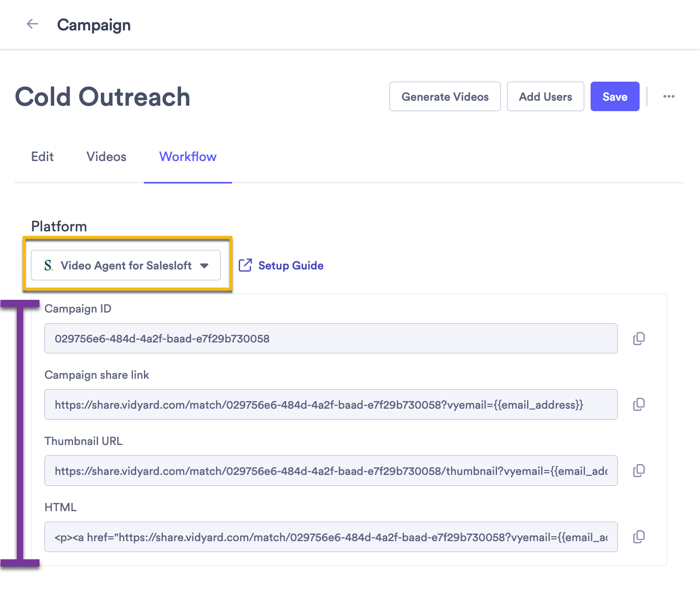The height and width of the screenshot is (606, 700).
Task: Click the Add Users button
Action: pyautogui.click(x=545, y=97)
